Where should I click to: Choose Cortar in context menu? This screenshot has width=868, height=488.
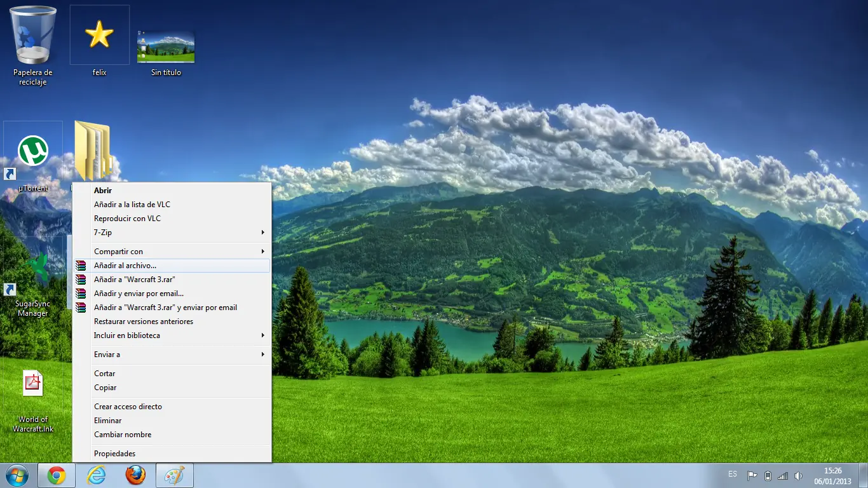(172, 374)
